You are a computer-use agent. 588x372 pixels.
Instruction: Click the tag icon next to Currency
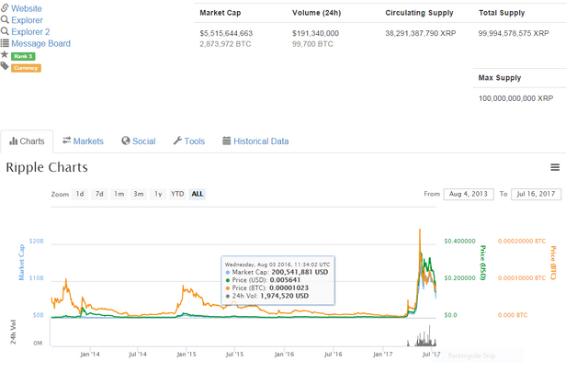coord(5,66)
